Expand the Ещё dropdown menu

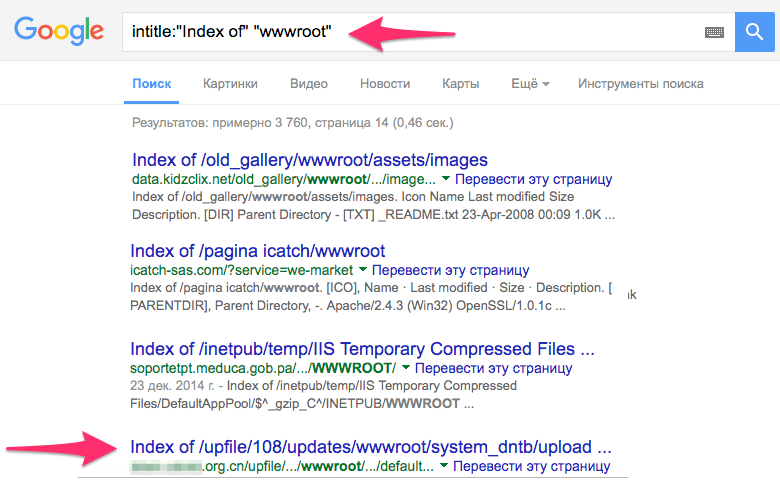(x=530, y=84)
